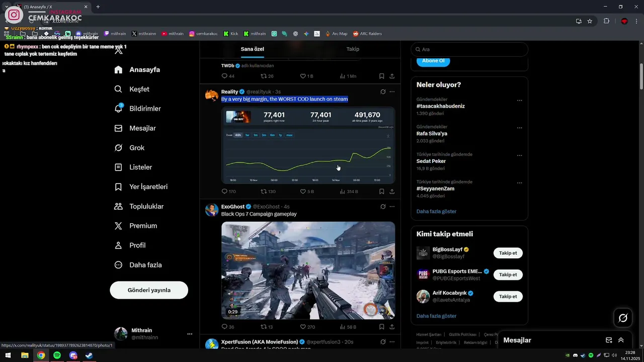Open Reality's profile name link
Screen dimensions: 644x362
coord(229,92)
